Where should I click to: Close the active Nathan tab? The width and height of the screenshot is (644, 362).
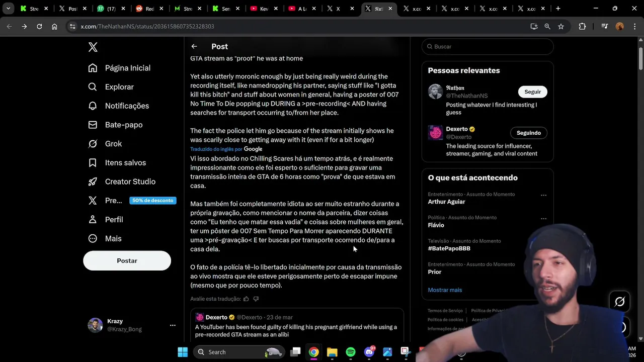tap(390, 9)
